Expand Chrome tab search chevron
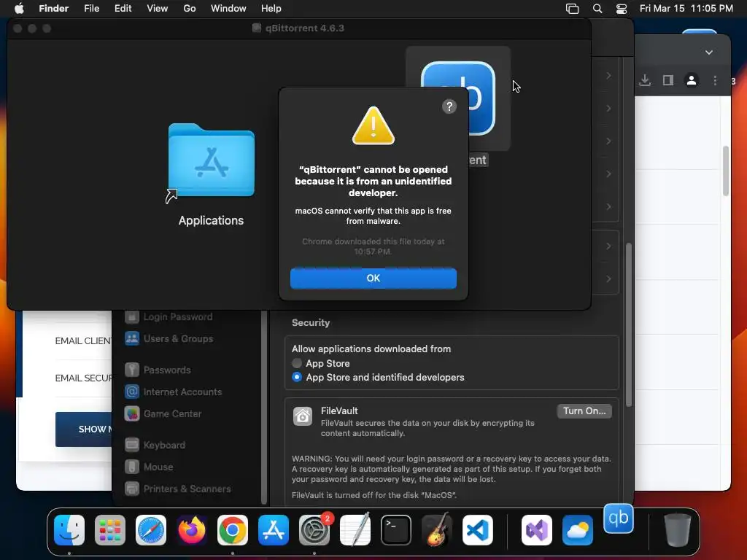This screenshot has width=747, height=560. (709, 52)
